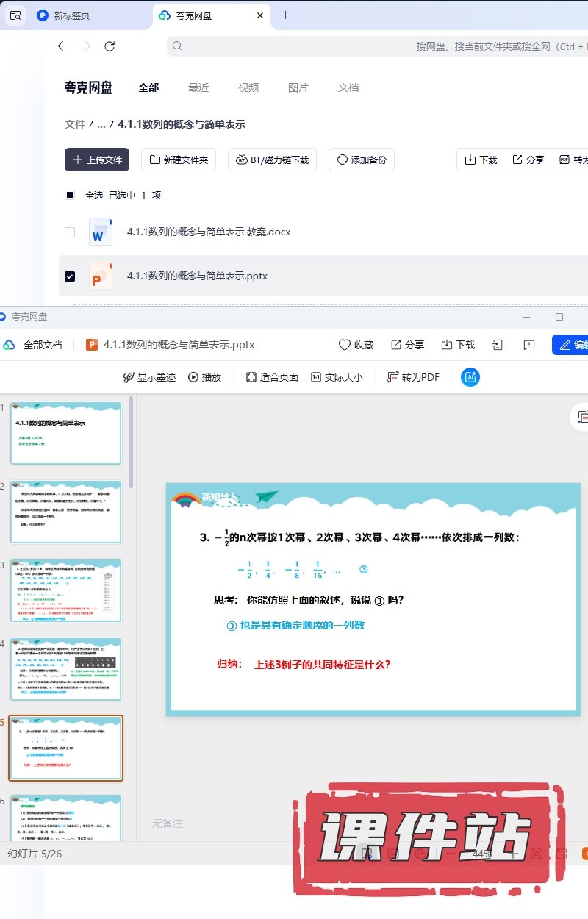Toggle the 全选 select-all checkbox
The height and width of the screenshot is (919, 588).
[x=70, y=196]
